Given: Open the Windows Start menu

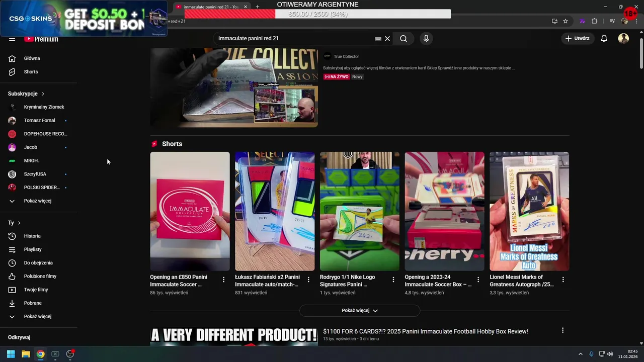Looking at the screenshot, I should pyautogui.click(x=11, y=354).
